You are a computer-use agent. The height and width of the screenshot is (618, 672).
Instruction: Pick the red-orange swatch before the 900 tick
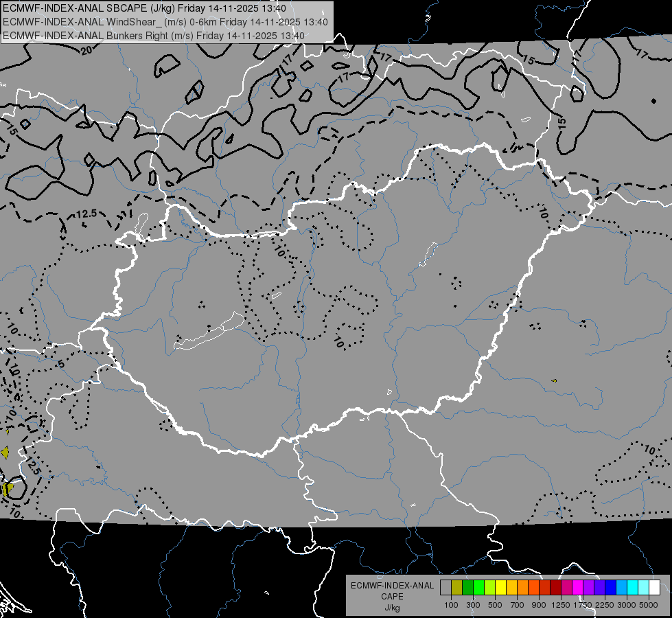coord(533,587)
